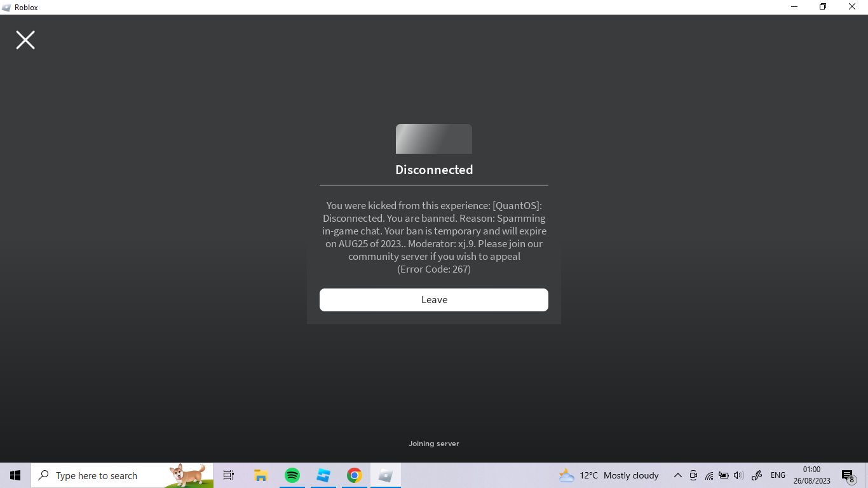Open File Explorer from the taskbar

261,475
